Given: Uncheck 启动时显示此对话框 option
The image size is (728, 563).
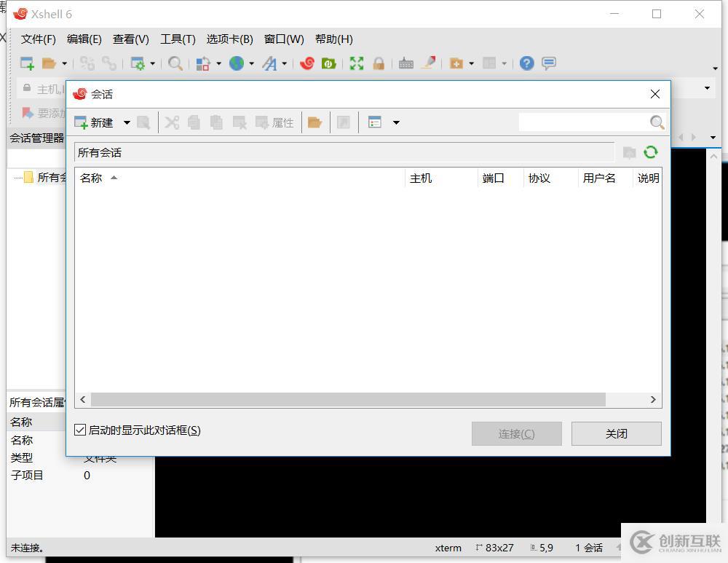Looking at the screenshot, I should pos(79,430).
